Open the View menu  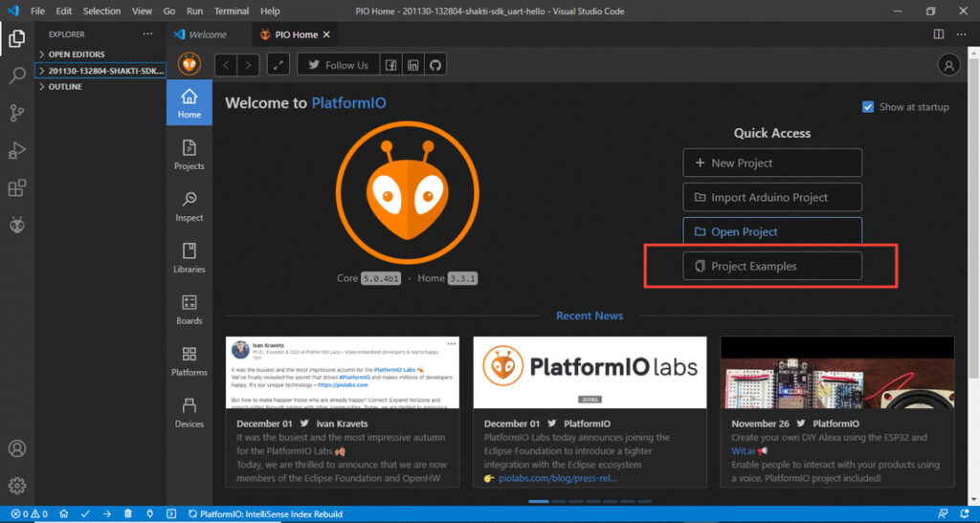click(x=142, y=11)
